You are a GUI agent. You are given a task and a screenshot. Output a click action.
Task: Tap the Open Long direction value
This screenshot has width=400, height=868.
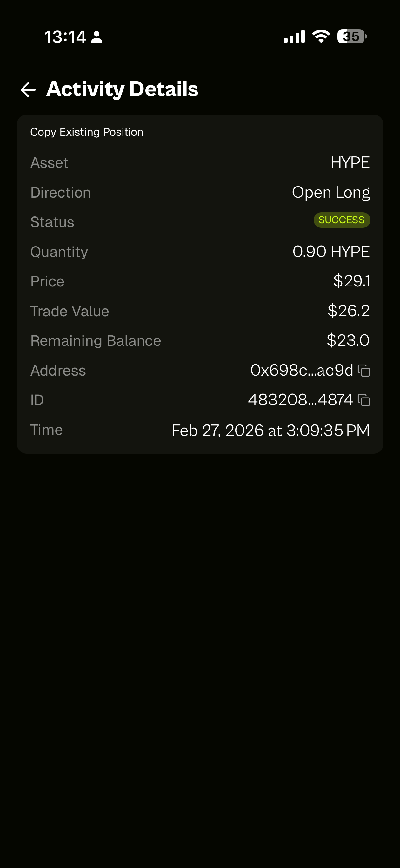point(330,192)
